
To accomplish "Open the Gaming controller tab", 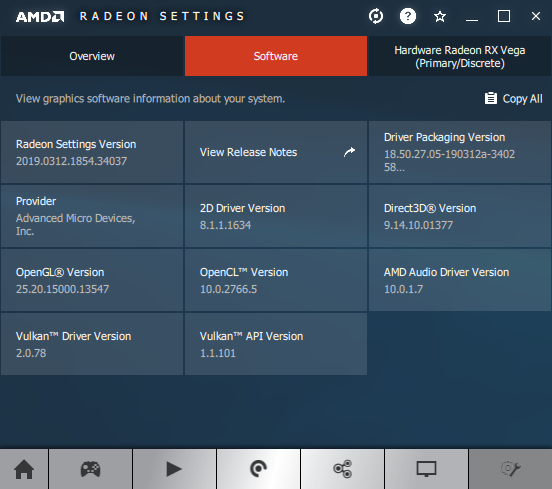I will [x=90, y=469].
